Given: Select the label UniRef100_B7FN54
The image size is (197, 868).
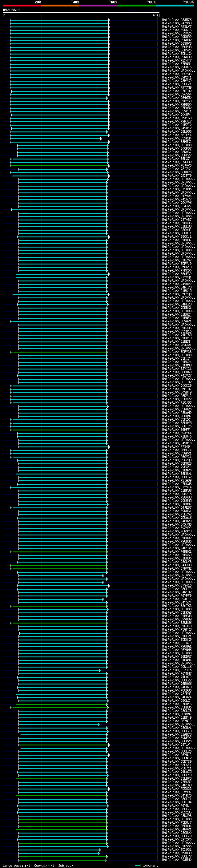Looking at the screenshot, I should (x=177, y=64).
